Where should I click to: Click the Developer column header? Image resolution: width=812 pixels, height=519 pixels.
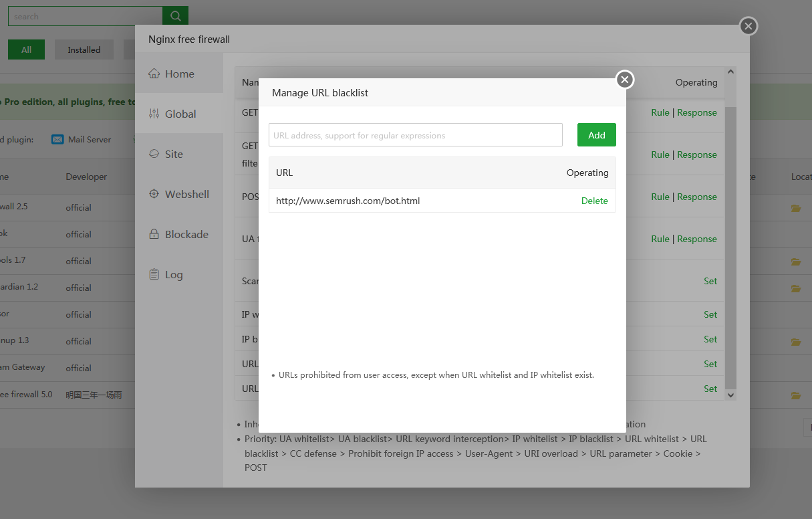(86, 177)
